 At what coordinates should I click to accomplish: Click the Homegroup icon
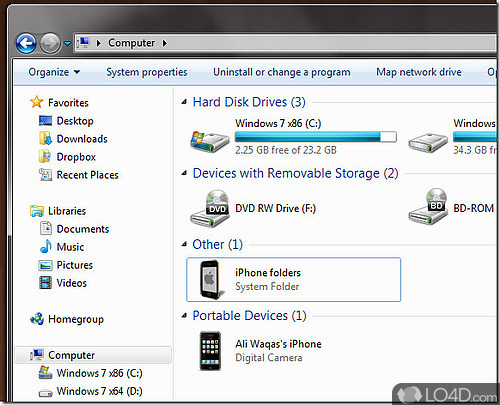(37, 319)
